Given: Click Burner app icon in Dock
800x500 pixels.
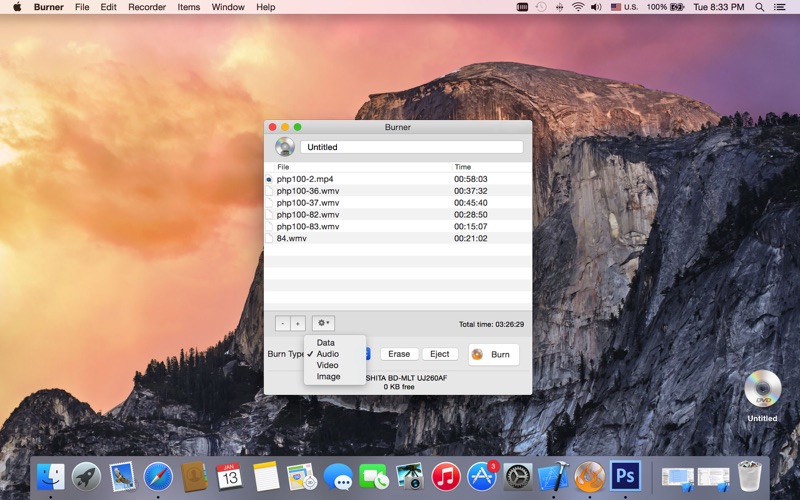Looking at the screenshot, I should point(589,478).
